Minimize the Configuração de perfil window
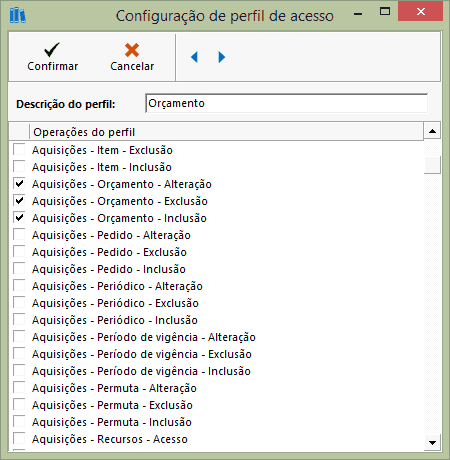Screen dimensions: 450x460 [358, 13]
